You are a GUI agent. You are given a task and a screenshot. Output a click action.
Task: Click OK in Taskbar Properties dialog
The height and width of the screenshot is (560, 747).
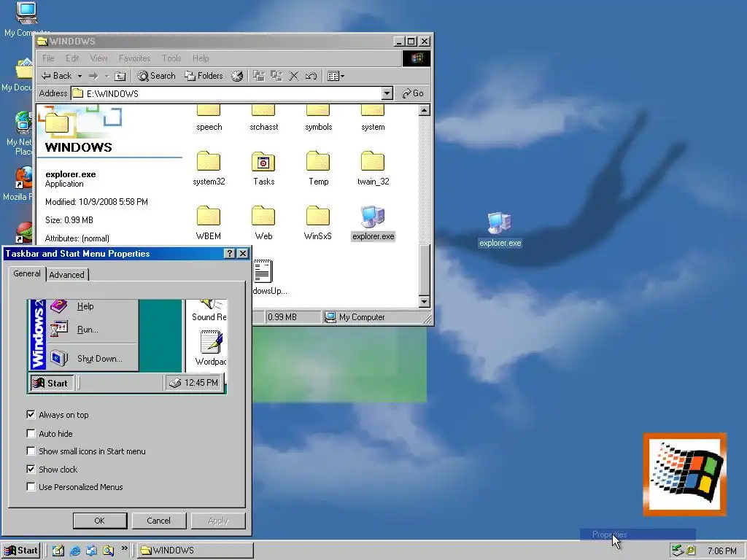pos(99,521)
